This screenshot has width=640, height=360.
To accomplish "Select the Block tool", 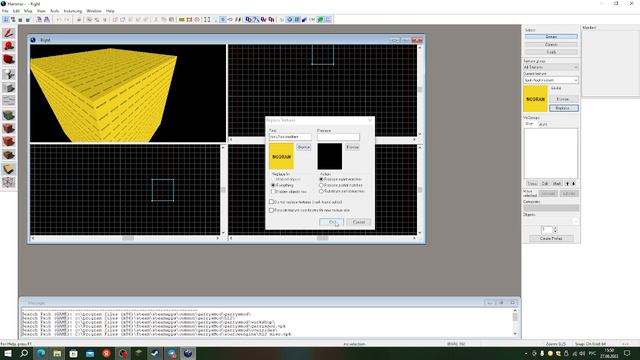I will (9, 88).
